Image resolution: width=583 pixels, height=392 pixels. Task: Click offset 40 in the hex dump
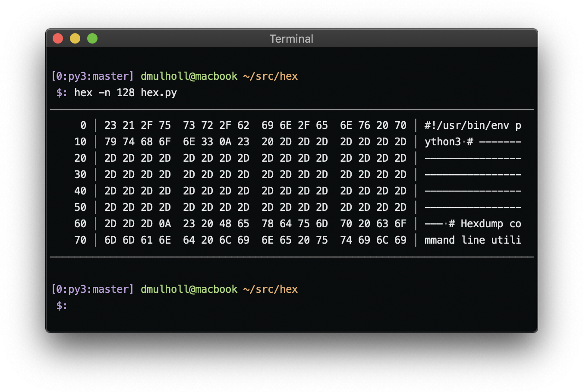coord(80,191)
